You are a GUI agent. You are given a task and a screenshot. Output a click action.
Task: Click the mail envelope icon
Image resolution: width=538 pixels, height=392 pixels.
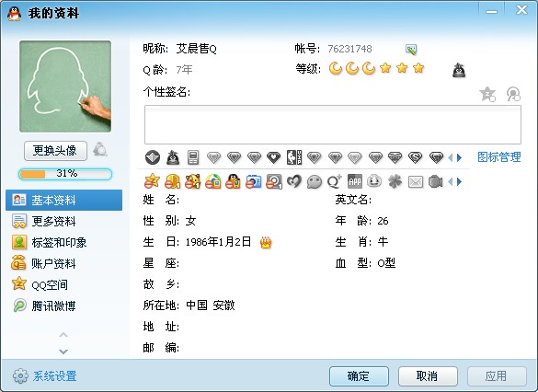416,181
